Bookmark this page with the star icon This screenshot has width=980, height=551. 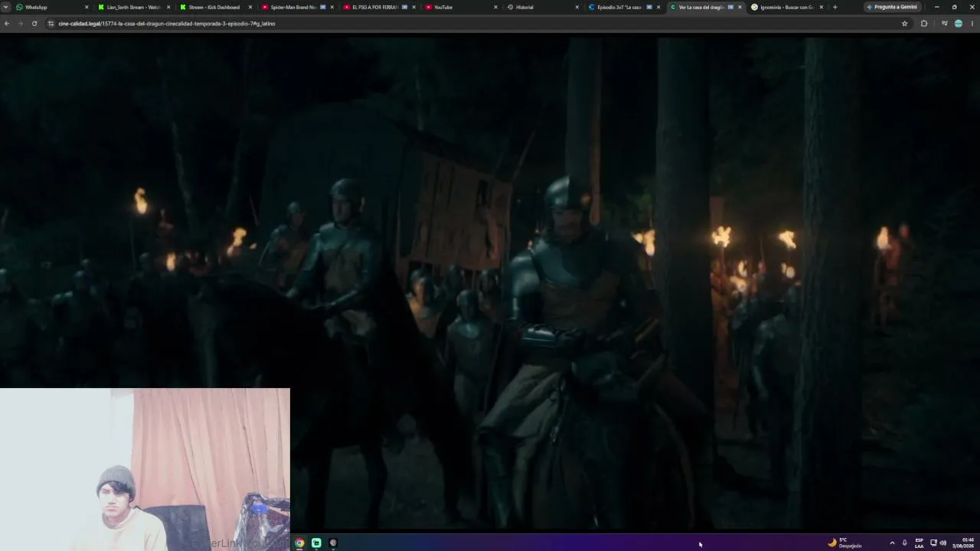[x=904, y=24]
